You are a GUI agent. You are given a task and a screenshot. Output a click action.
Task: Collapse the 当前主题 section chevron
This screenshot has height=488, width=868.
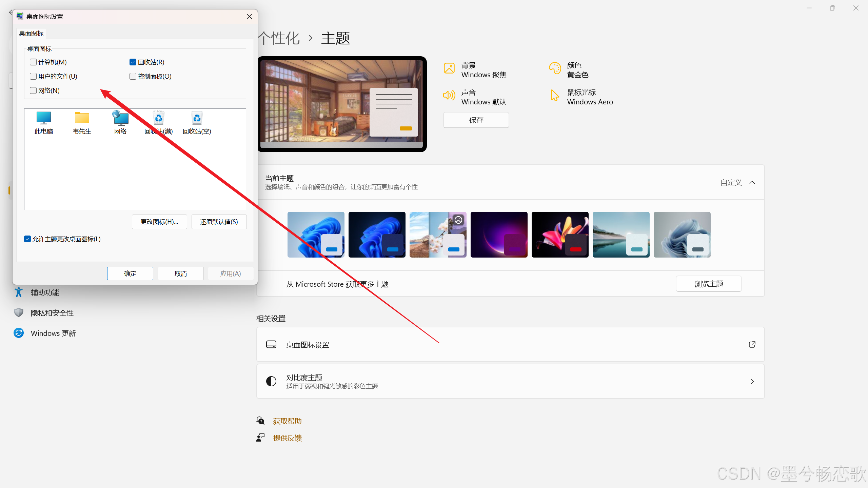click(752, 183)
